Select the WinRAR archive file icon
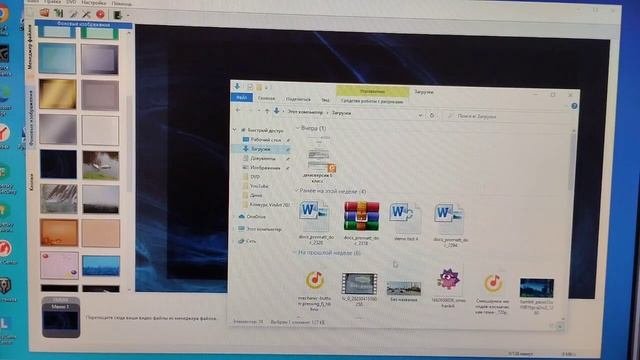The width and height of the screenshot is (640, 360). [362, 216]
